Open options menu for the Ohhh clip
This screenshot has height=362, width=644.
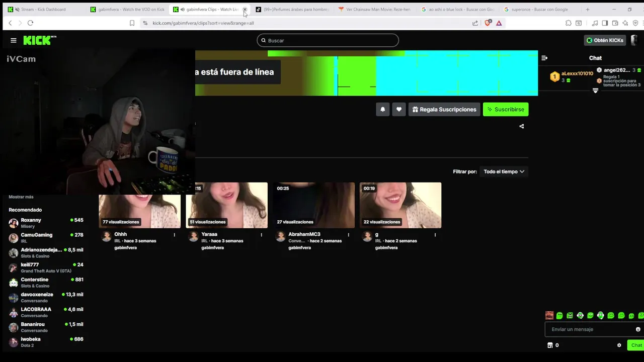point(175,235)
